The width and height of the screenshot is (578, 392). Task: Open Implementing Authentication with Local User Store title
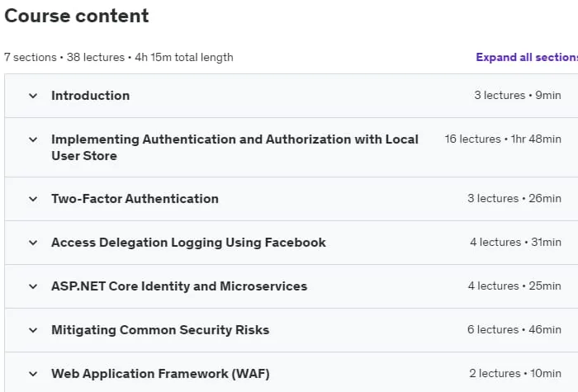[235, 148]
